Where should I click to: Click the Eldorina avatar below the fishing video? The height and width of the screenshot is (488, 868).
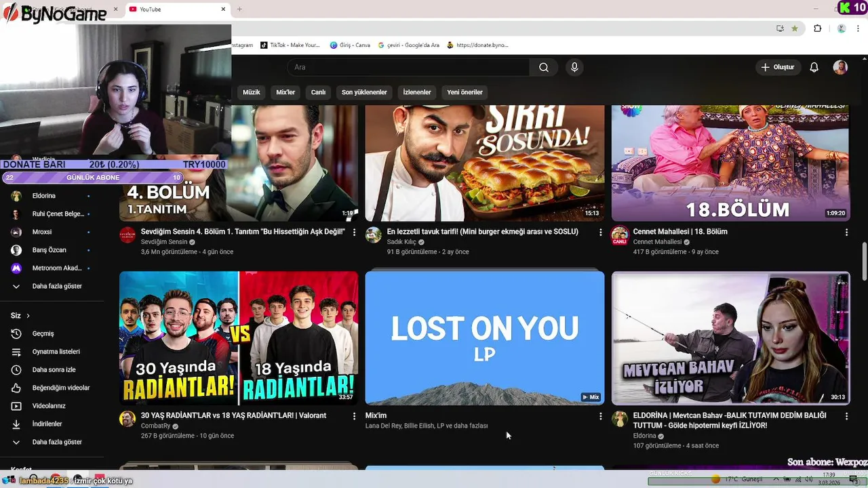(620, 419)
